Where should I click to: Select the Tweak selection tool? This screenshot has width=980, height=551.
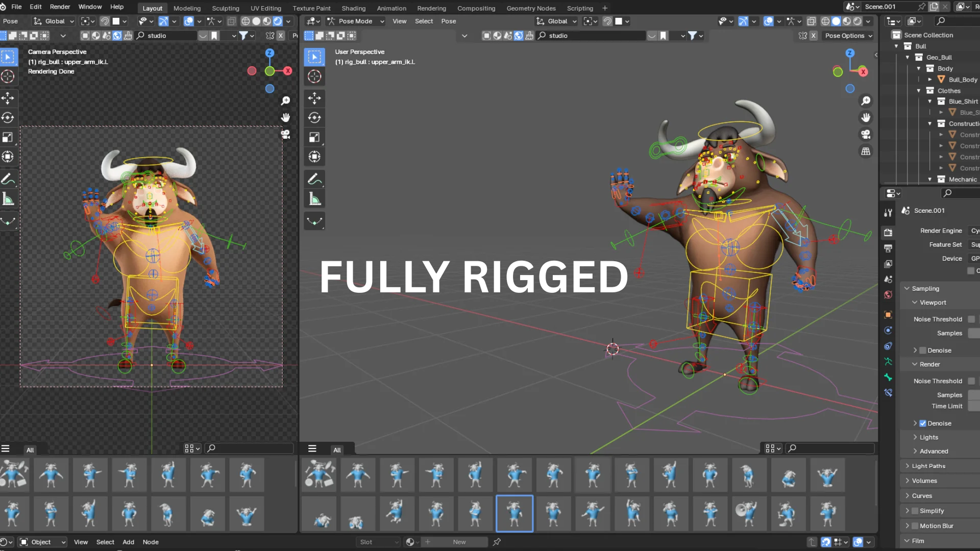tap(8, 57)
